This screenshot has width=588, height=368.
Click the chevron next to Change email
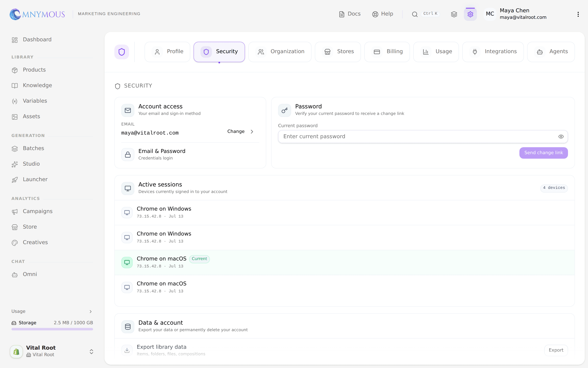point(252,132)
